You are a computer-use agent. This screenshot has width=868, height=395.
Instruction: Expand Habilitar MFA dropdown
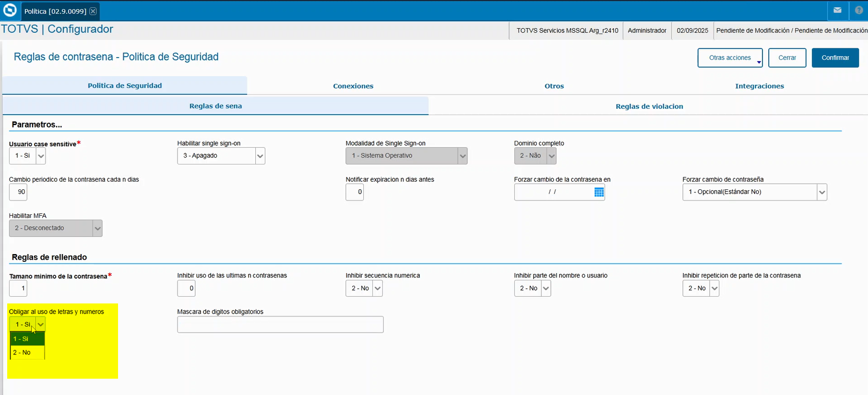(97, 228)
